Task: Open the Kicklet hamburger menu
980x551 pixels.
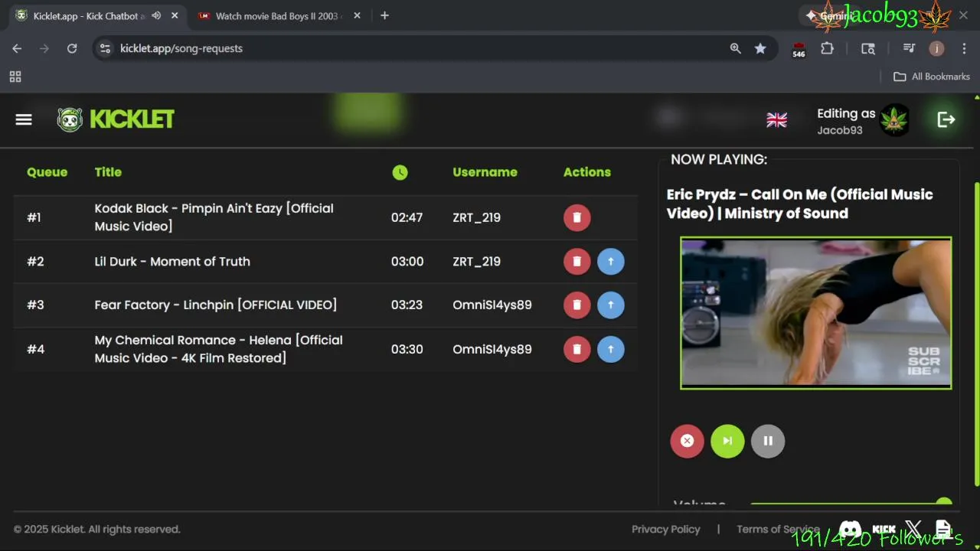Action: (x=24, y=119)
